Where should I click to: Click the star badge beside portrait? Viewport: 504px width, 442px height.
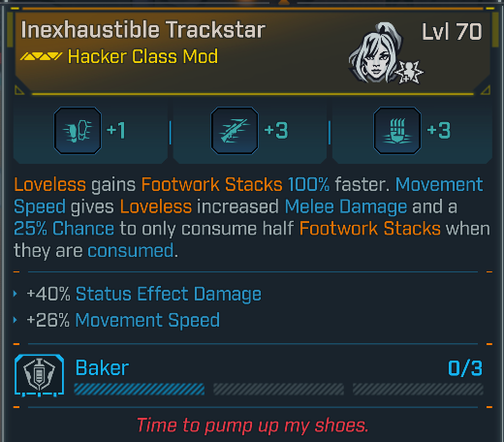click(409, 72)
